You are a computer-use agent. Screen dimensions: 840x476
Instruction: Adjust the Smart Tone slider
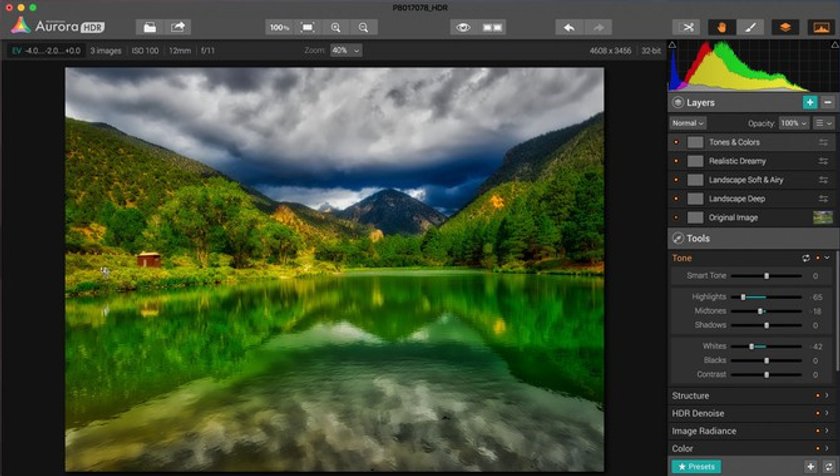[767, 276]
